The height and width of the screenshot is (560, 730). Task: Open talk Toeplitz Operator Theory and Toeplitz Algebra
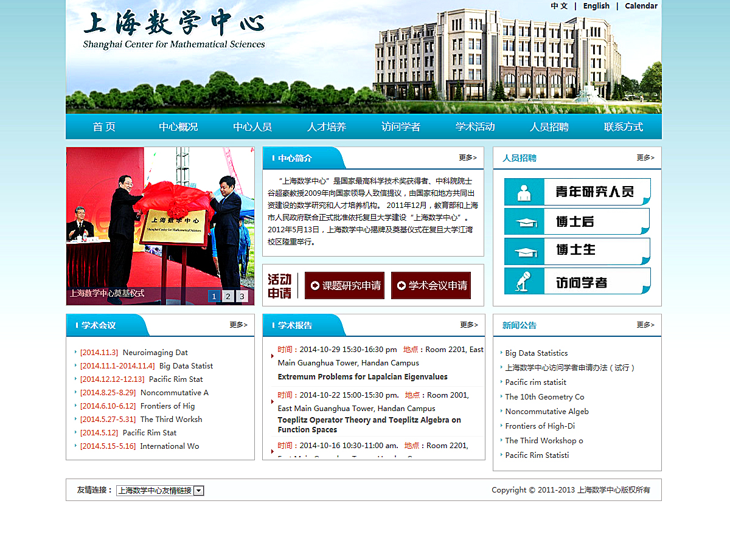click(x=369, y=424)
